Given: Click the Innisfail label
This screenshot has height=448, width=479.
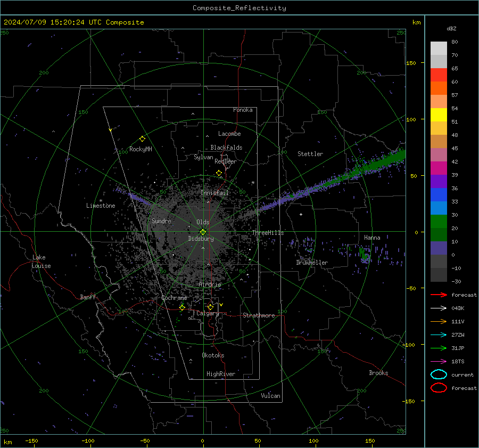Looking at the screenshot, I should [x=215, y=193].
